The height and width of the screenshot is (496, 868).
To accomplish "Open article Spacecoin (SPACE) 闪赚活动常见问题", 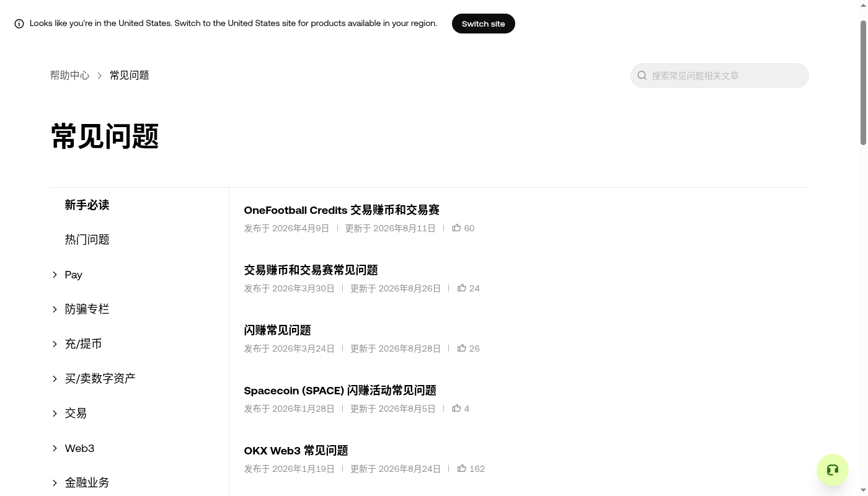I will (x=340, y=390).
